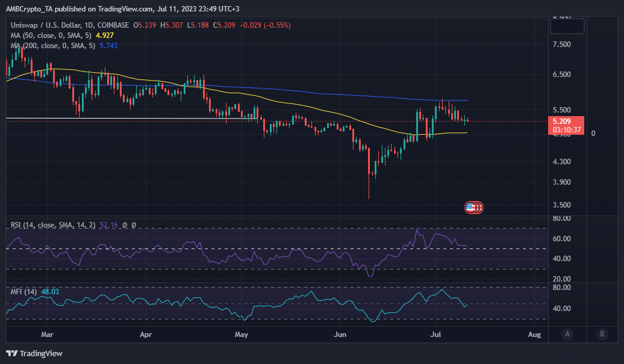Image resolution: width=624 pixels, height=364 pixels.
Task: Click the MFI 40.00 axis label
Action: [562, 309]
